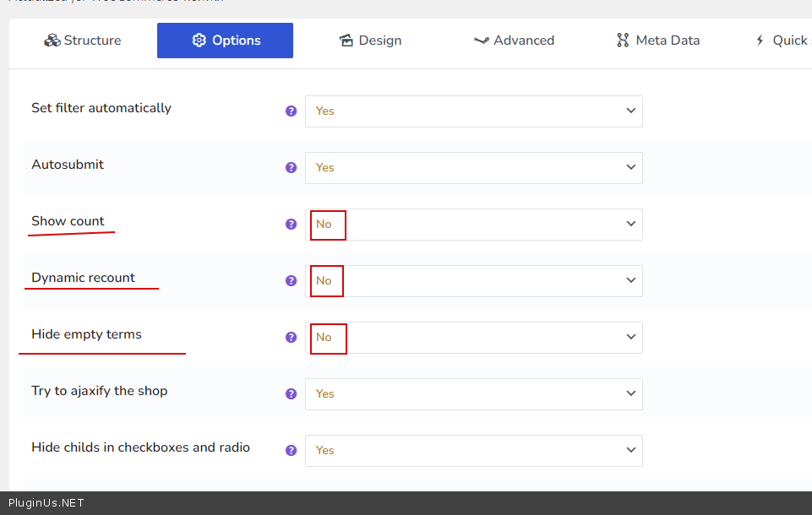Click the Show count help icon
812x515 pixels.
click(x=291, y=224)
